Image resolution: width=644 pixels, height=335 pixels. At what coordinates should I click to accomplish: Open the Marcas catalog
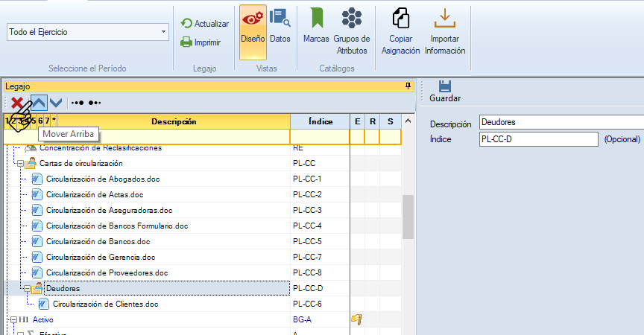[x=317, y=33]
